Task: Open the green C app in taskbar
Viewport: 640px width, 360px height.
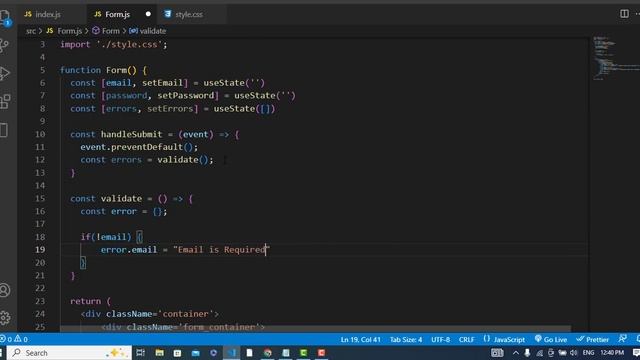Action: coord(303,353)
